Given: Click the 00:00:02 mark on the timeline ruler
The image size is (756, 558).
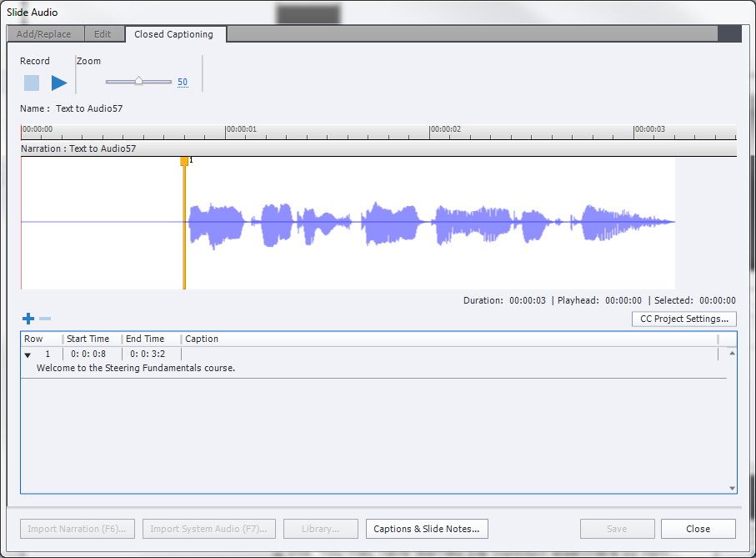Looking at the screenshot, I should [445, 130].
